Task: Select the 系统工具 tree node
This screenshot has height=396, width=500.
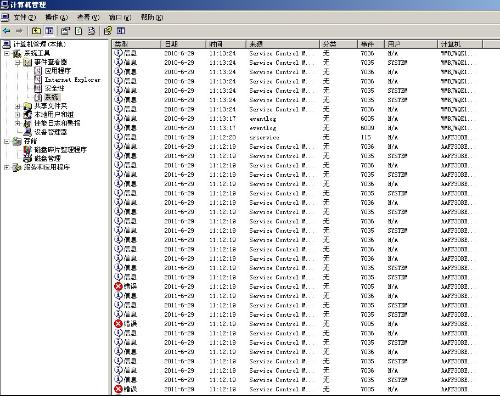Action: [x=37, y=53]
